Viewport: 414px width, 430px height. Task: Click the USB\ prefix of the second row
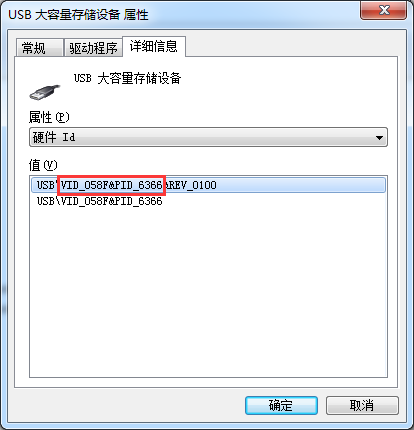tap(46, 201)
